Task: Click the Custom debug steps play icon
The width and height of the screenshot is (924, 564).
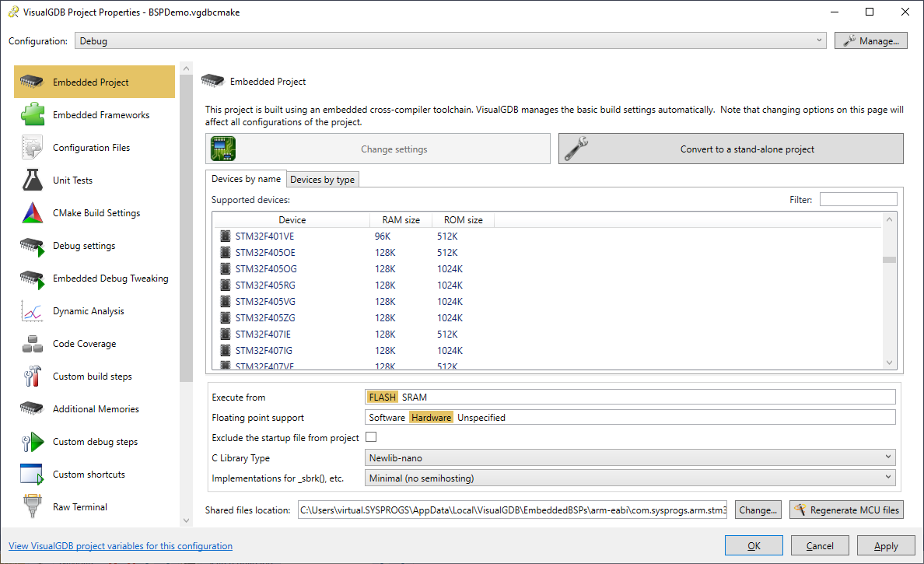Action: [x=33, y=441]
